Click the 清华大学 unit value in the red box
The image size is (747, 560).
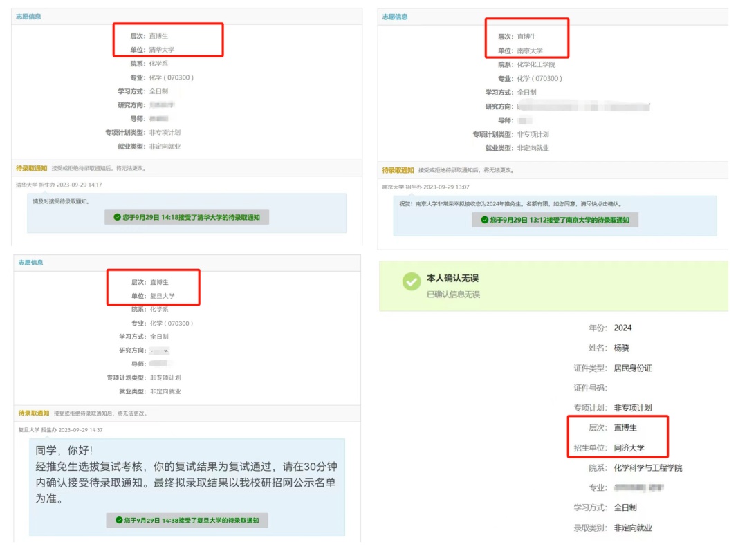(x=162, y=50)
